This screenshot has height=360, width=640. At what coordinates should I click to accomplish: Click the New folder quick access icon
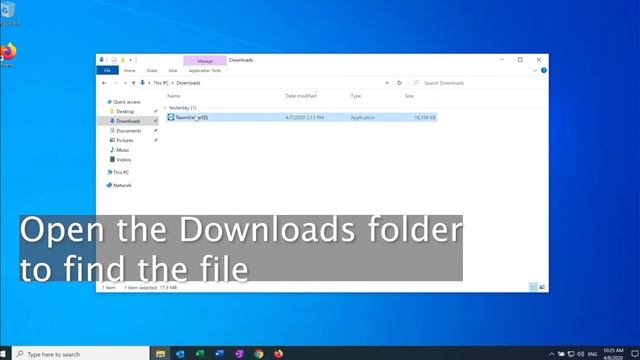coord(122,60)
